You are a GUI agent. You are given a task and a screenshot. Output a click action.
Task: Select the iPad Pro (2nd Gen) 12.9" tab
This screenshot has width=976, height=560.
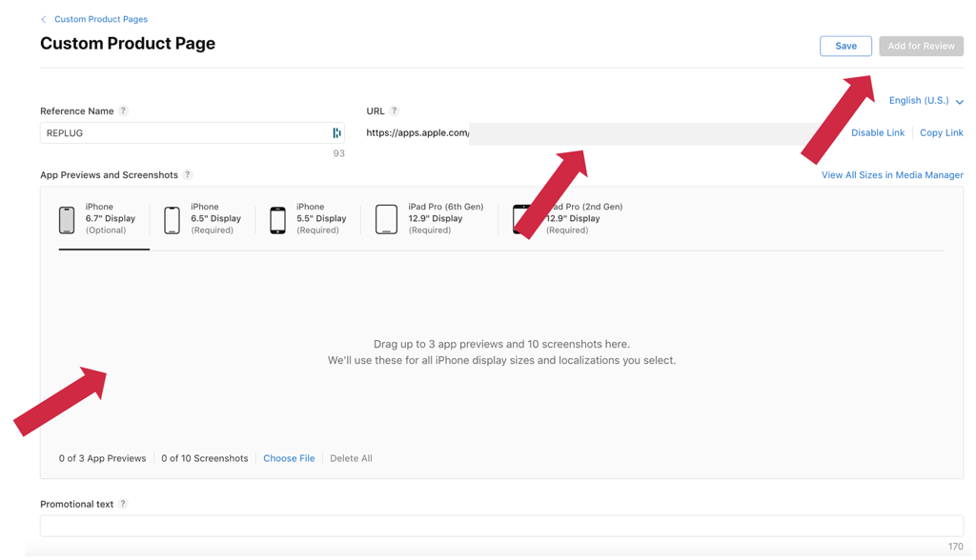[568, 219]
